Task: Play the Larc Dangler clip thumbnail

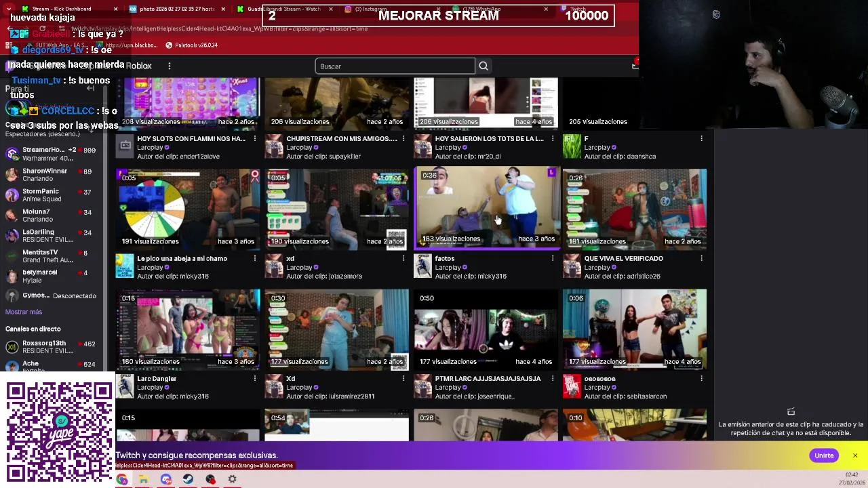Action: tap(188, 329)
